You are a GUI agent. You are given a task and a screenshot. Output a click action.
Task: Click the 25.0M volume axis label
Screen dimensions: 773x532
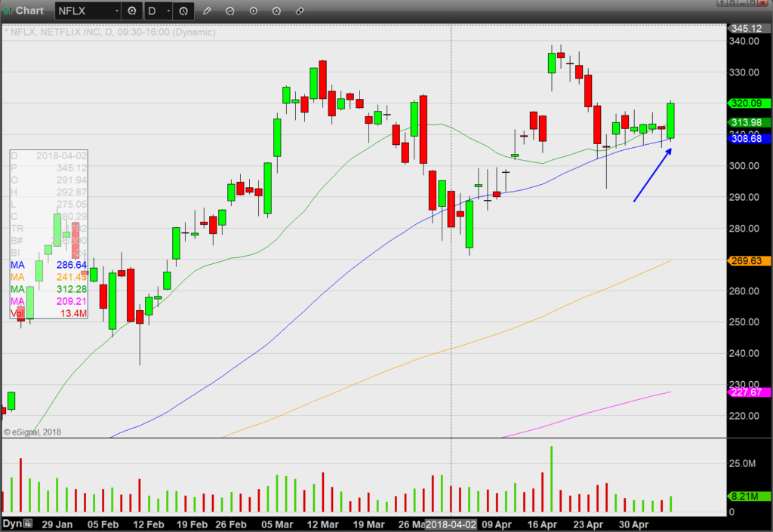click(x=743, y=463)
